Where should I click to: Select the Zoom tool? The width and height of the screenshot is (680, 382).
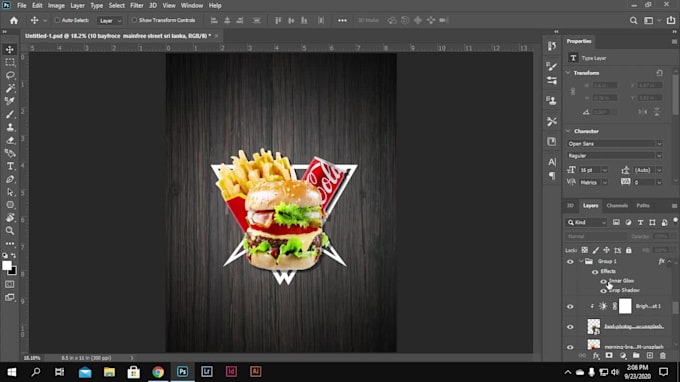[x=10, y=231]
